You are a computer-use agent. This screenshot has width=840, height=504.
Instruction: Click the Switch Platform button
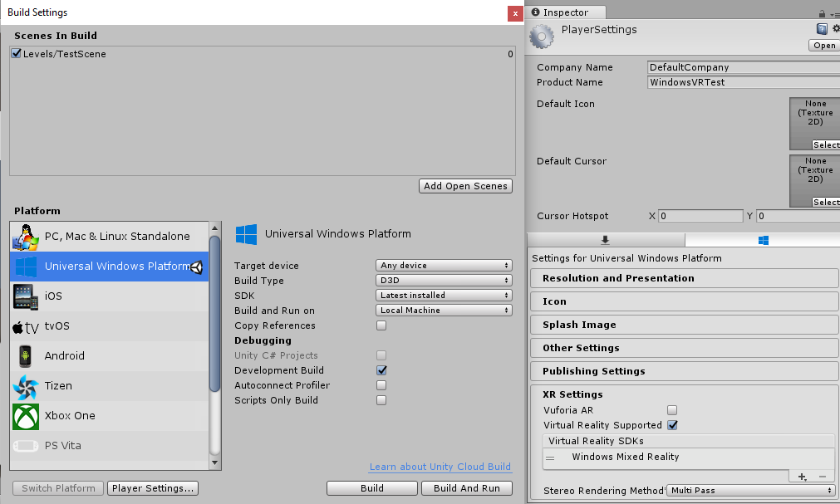pos(58,488)
